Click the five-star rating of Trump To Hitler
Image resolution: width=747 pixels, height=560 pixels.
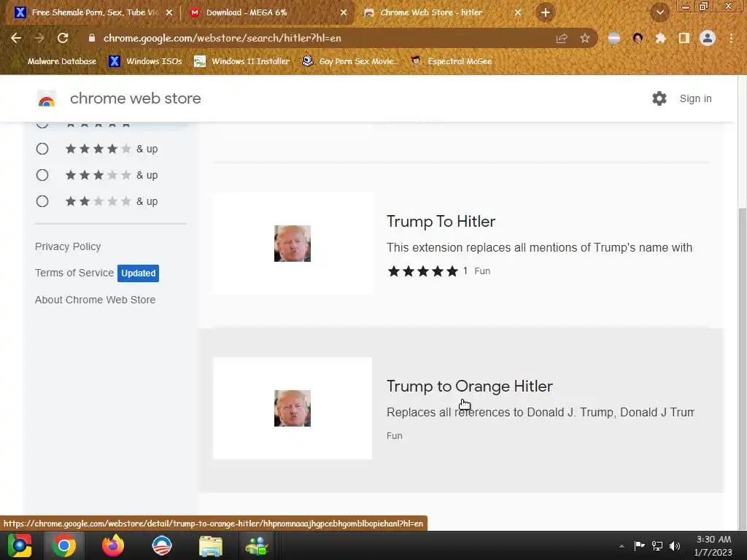422,271
